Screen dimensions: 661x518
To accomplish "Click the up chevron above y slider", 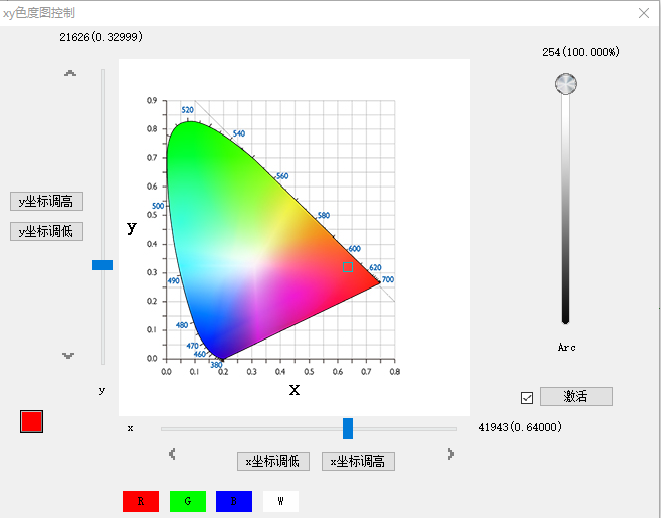I will (70, 74).
